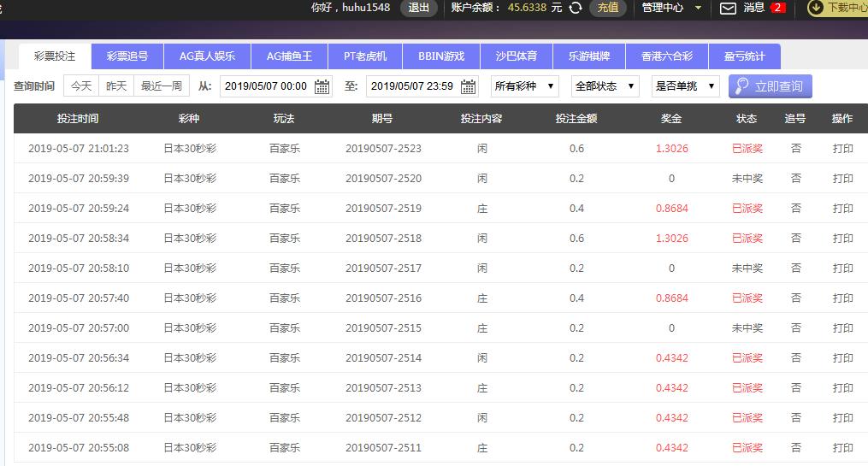Switch to the 彩票追号 tab
The width and height of the screenshot is (868, 466).
tap(127, 56)
